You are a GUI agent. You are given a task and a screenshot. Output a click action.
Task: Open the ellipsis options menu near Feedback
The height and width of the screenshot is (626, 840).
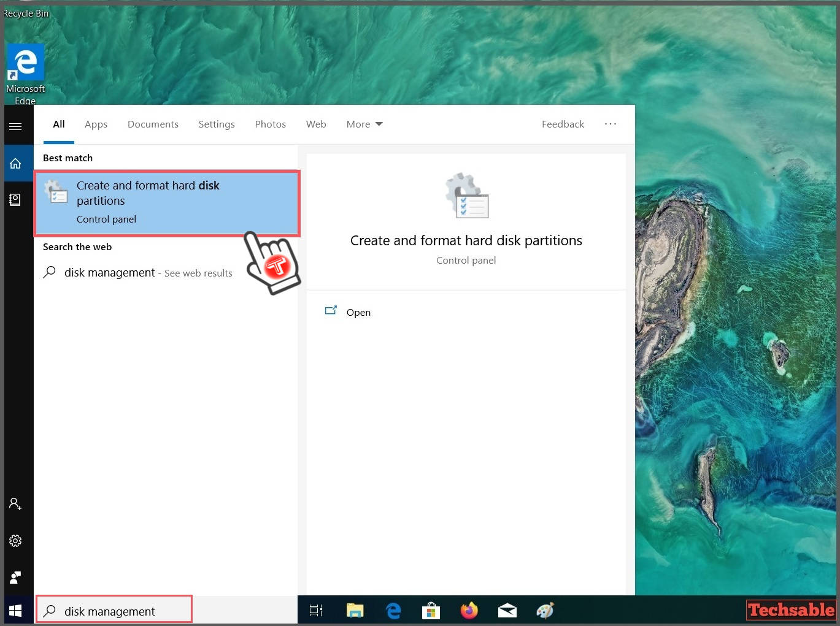[x=611, y=124]
